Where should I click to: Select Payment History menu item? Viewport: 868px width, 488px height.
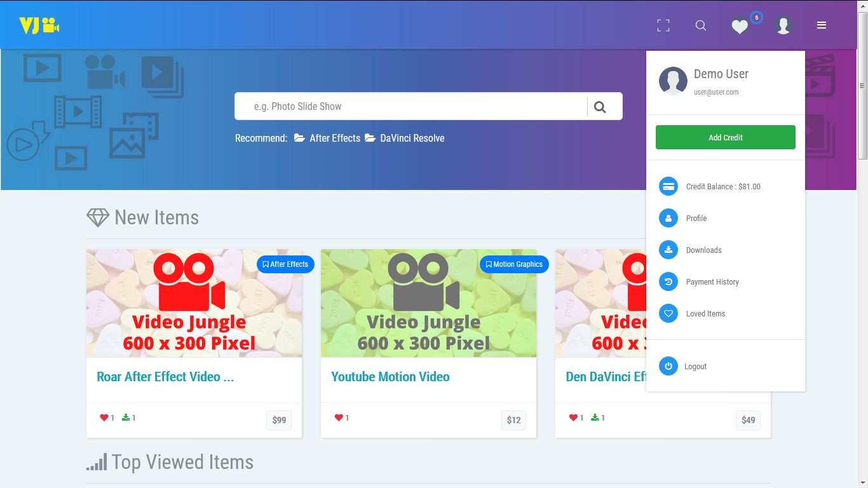coord(712,282)
